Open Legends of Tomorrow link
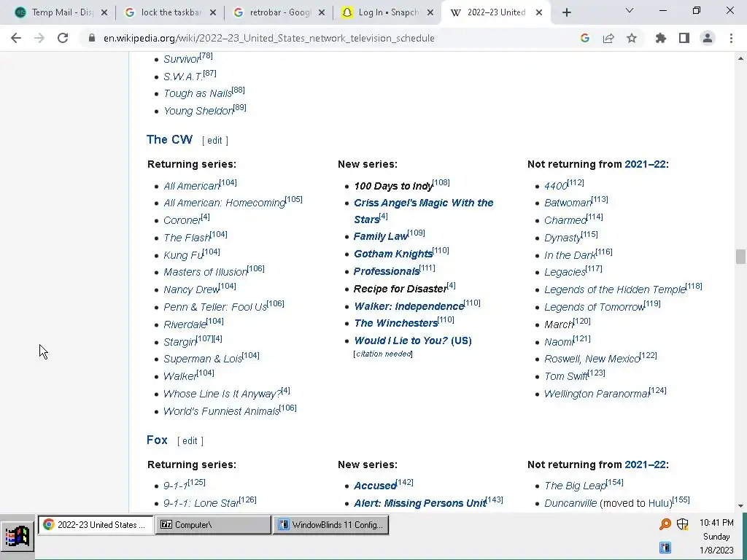This screenshot has width=747, height=560. (594, 307)
